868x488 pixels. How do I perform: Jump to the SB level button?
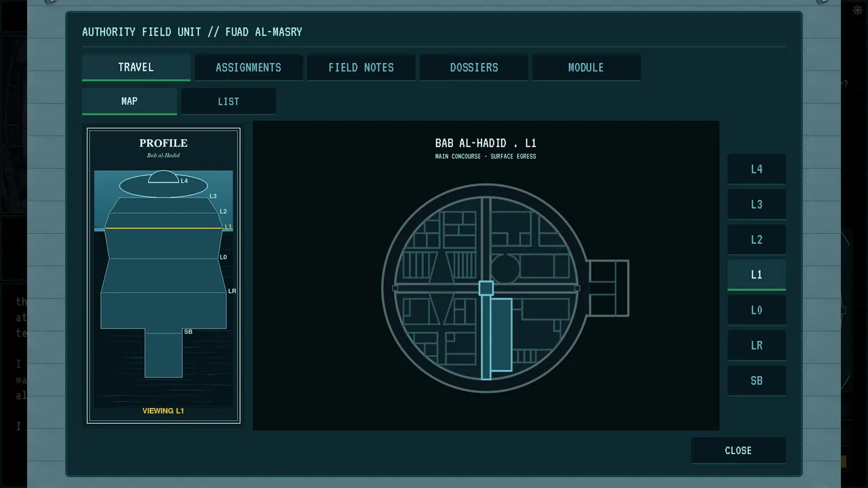pos(756,381)
